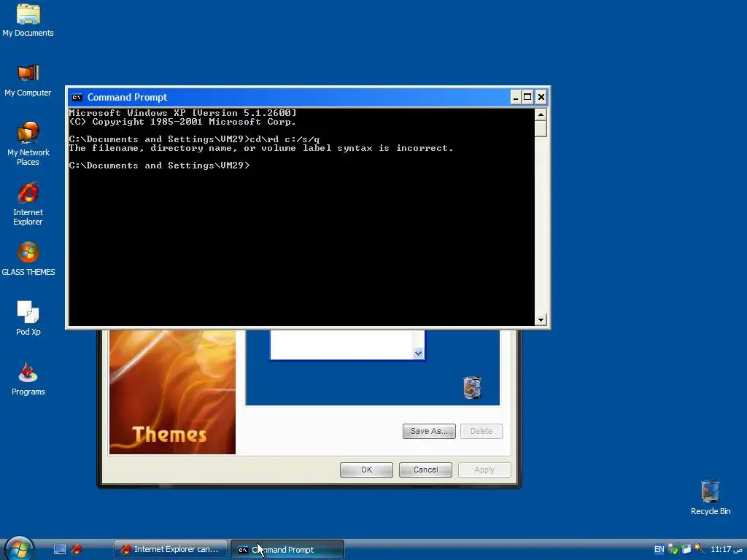Click the 'syntax is incorrect' error line
This screenshot has height=560, width=747.
coord(261,148)
